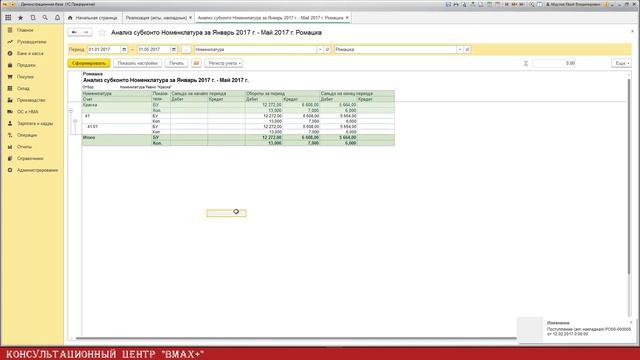
Task: Click the Сформировать button
Action: pyautogui.click(x=89, y=63)
